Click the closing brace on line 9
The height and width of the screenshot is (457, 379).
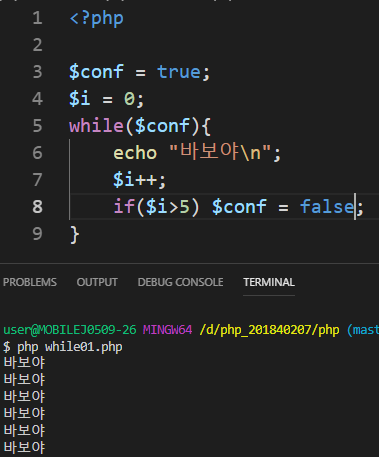(75, 235)
